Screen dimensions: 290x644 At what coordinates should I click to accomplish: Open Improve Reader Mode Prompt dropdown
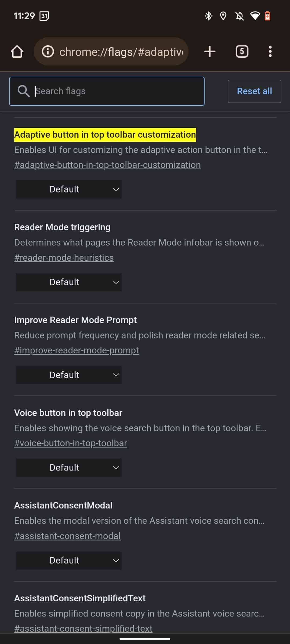(x=69, y=375)
